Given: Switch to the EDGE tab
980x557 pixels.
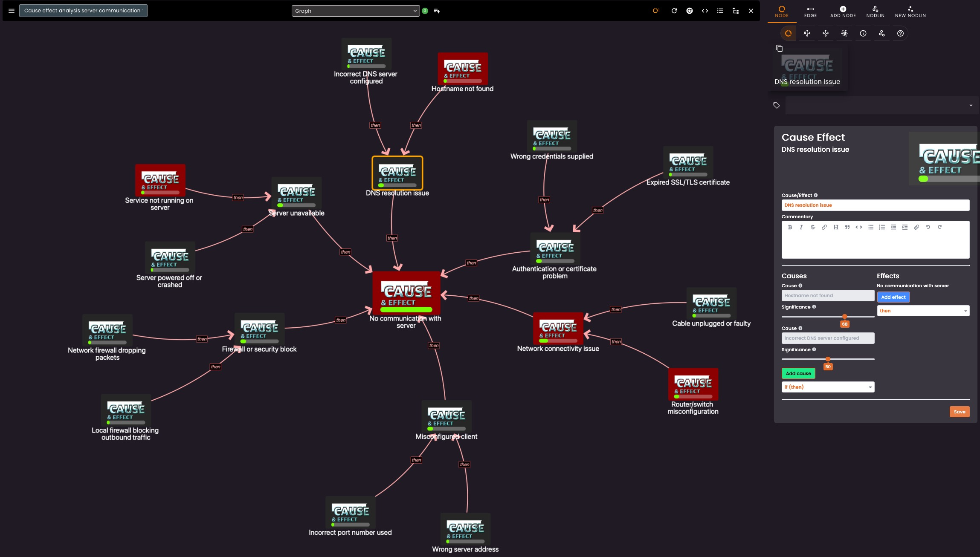Looking at the screenshot, I should pyautogui.click(x=810, y=12).
